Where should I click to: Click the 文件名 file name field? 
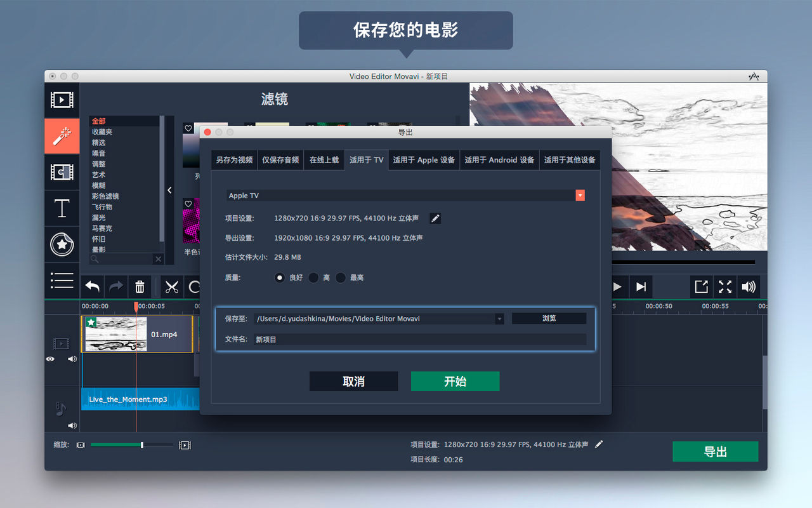[x=419, y=340]
